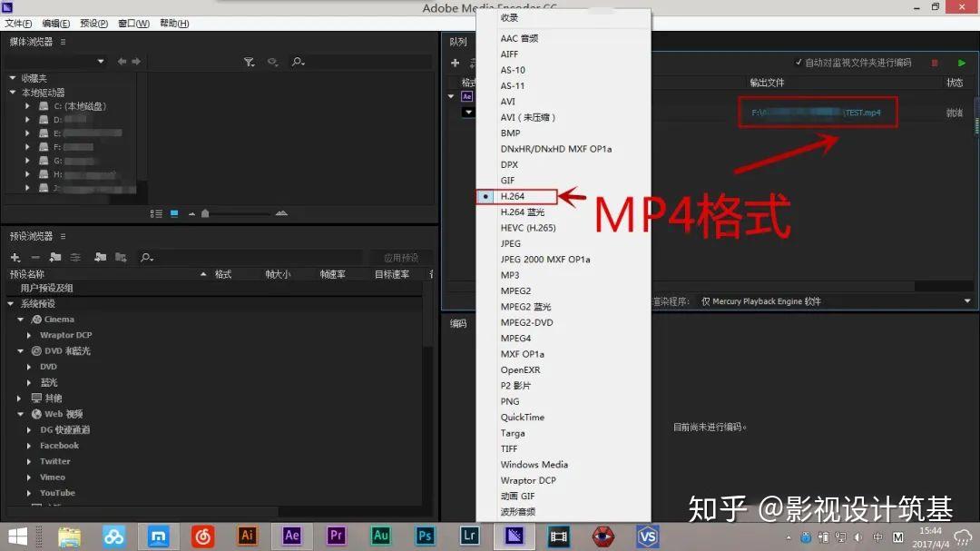Click the Media Browser search magnifier
This screenshot has height=551, width=980.
(x=299, y=62)
